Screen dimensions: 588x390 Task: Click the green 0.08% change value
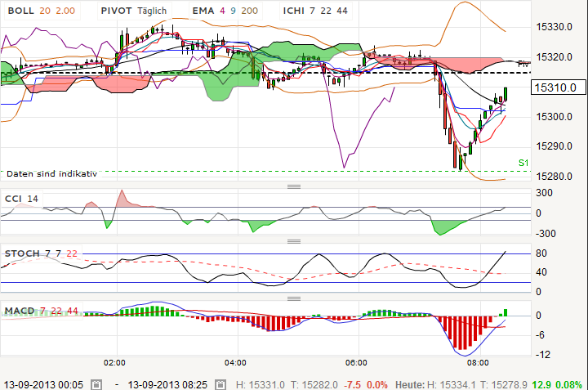click(x=569, y=385)
